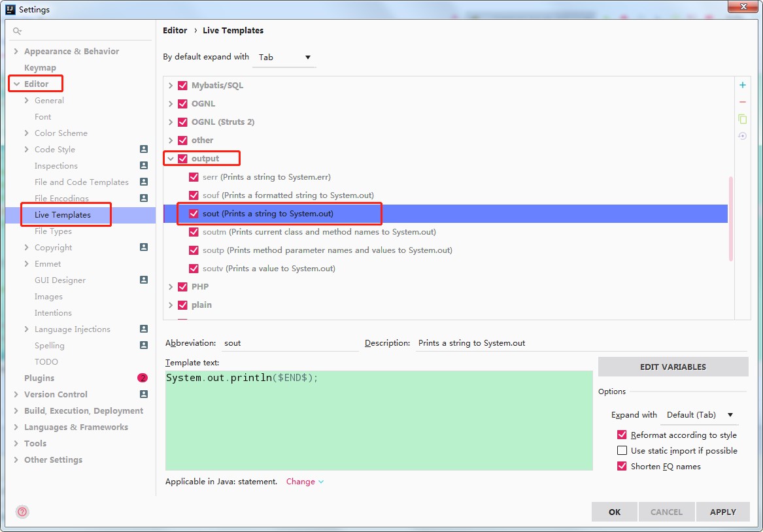This screenshot has height=532, width=763.
Task: Click the Change context link
Action: coord(305,482)
